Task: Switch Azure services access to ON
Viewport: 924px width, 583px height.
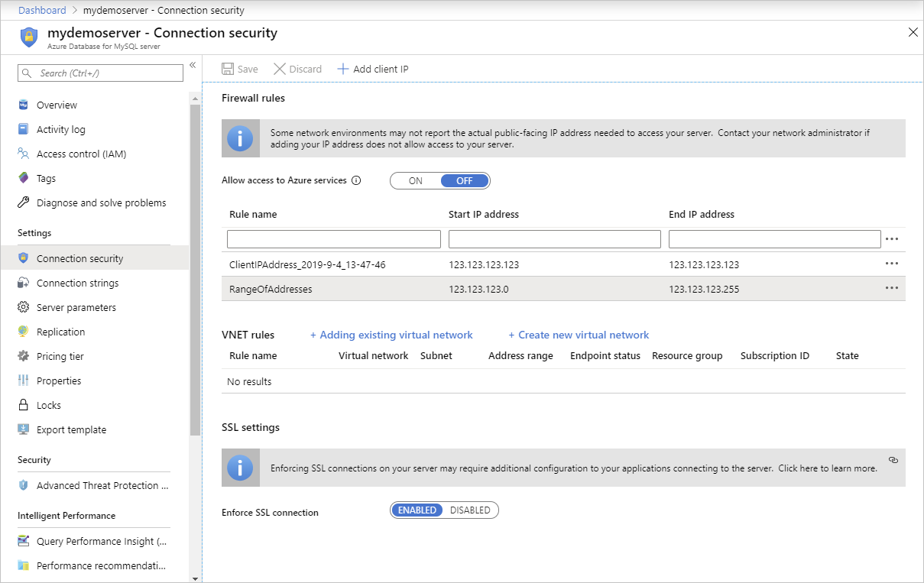Action: 416,181
